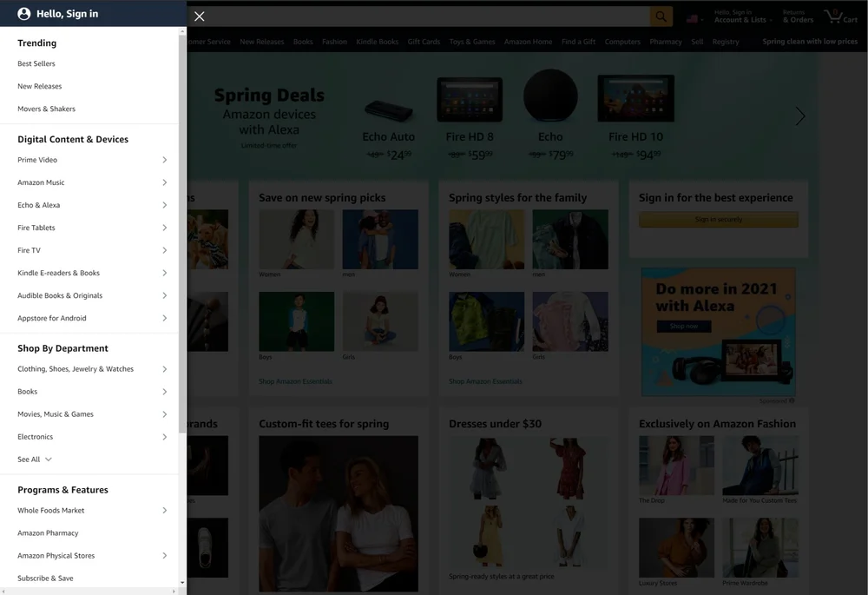Click Gift Cards in the navigation bar
This screenshot has width=868, height=595.
click(x=424, y=42)
